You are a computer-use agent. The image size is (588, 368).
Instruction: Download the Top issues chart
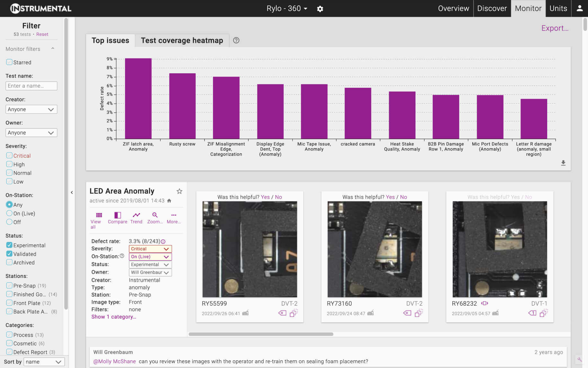coord(563,163)
